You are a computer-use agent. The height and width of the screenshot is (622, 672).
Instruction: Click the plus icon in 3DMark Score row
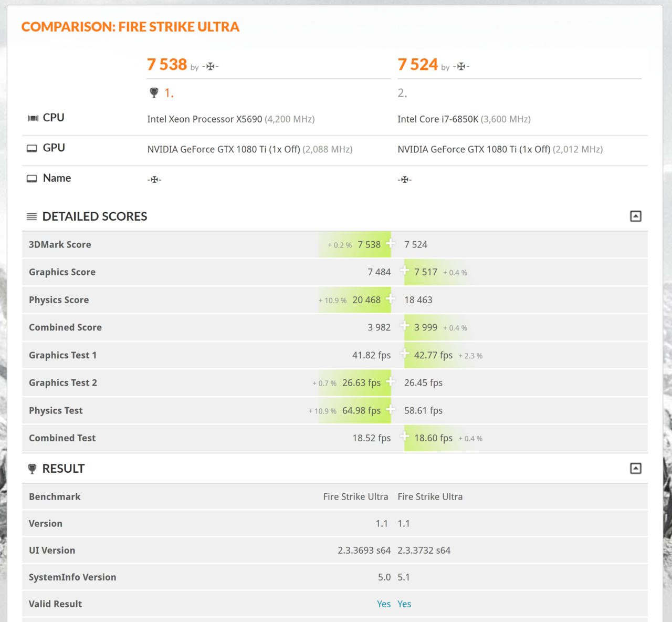tap(391, 243)
